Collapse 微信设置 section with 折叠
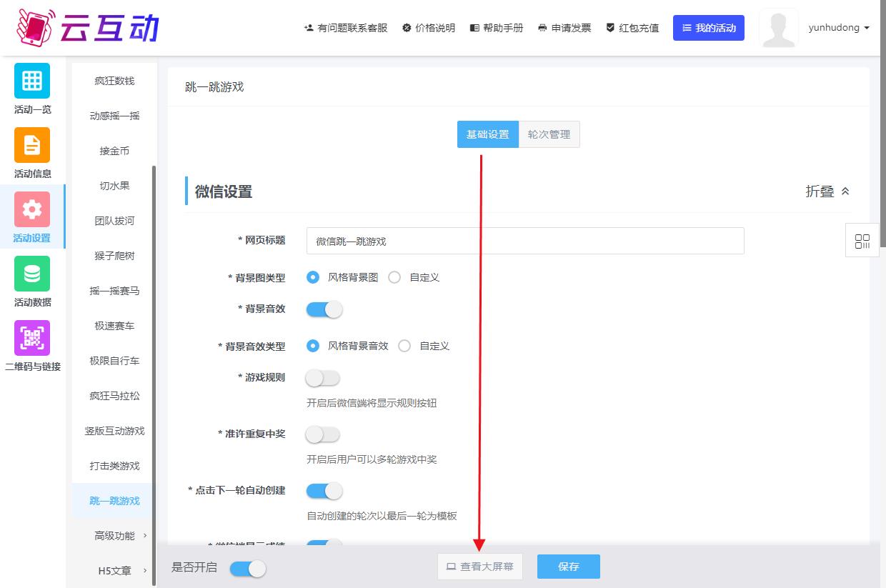Viewport: 886px width, 588px height. pos(828,191)
